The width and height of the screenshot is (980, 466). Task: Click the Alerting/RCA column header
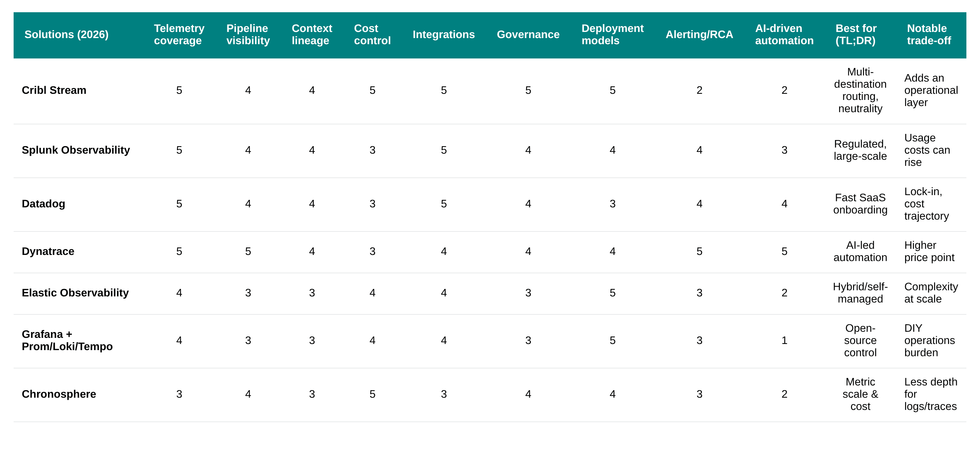click(700, 35)
